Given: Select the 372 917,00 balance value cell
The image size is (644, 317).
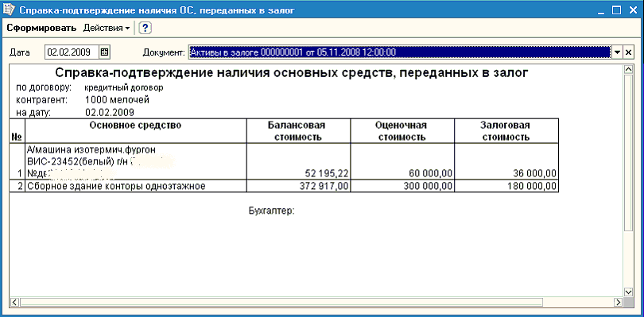Looking at the screenshot, I should [299, 186].
